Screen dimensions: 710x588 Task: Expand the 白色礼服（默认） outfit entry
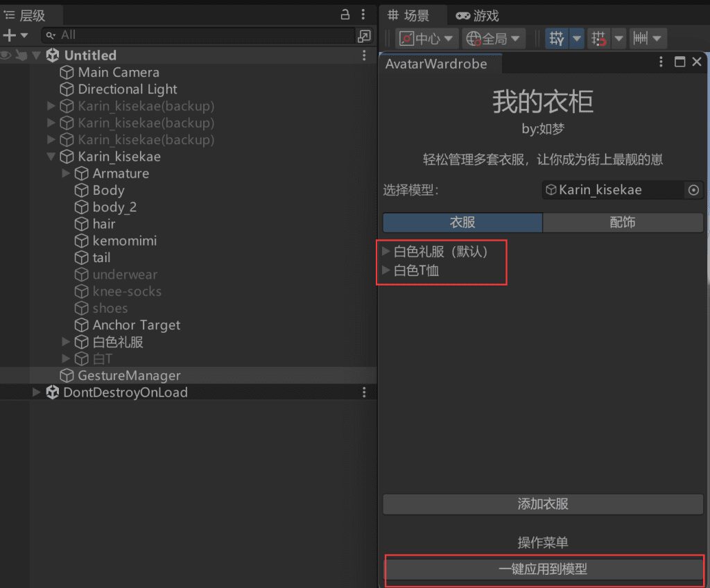pyautogui.click(x=386, y=252)
